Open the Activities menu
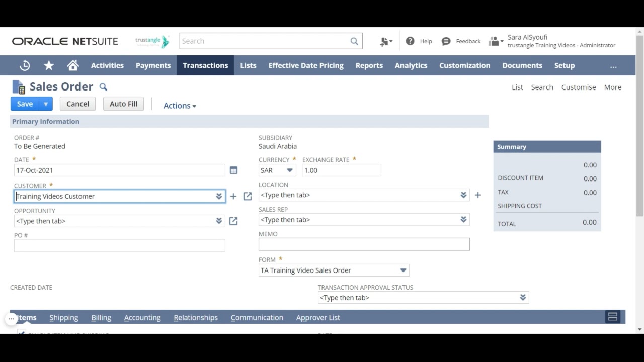This screenshot has height=362, width=644. (x=107, y=65)
